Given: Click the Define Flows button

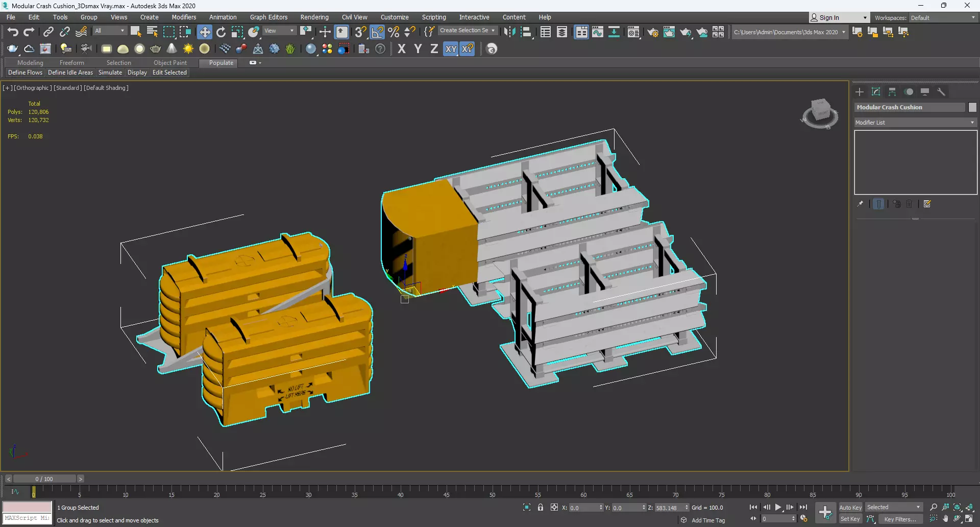Looking at the screenshot, I should click(25, 73).
